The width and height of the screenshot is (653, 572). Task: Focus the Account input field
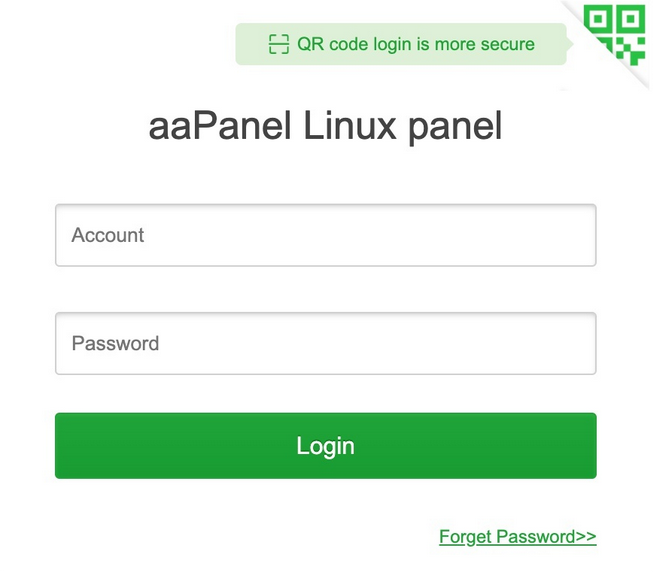pyautogui.click(x=325, y=236)
